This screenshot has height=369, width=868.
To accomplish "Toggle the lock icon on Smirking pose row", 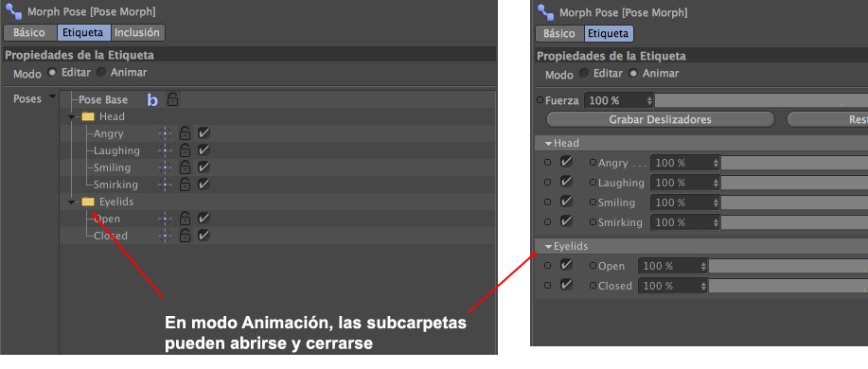I will point(185,184).
